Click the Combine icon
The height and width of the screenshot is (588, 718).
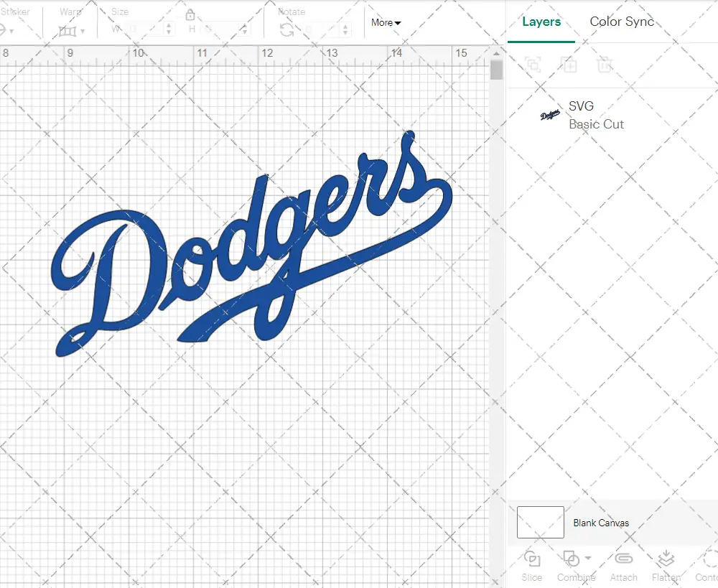coord(571,559)
